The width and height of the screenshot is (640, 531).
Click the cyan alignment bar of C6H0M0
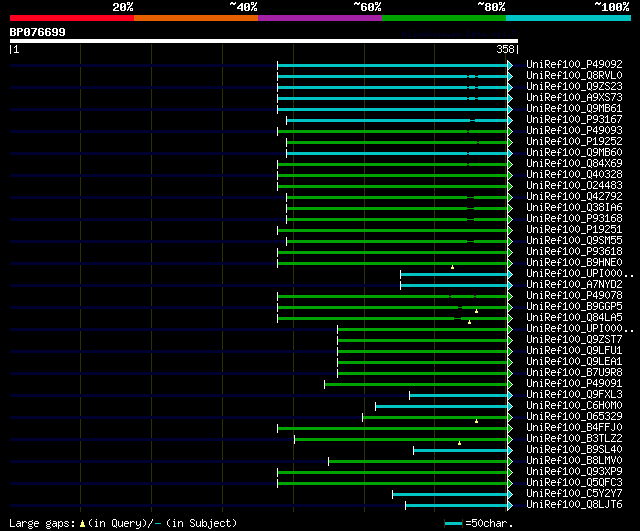[x=441, y=407]
